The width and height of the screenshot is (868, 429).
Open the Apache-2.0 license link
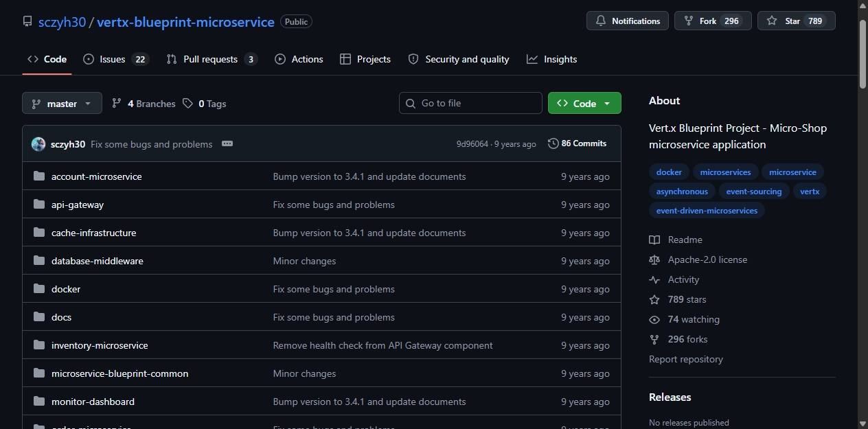point(698,259)
